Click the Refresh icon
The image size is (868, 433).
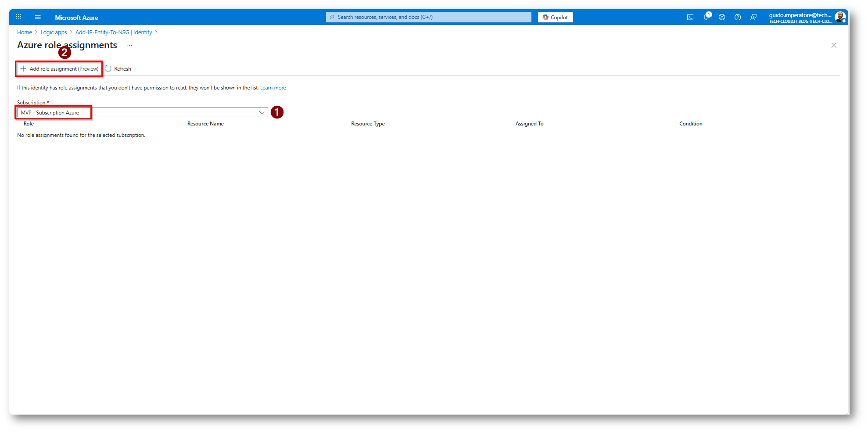click(x=108, y=69)
